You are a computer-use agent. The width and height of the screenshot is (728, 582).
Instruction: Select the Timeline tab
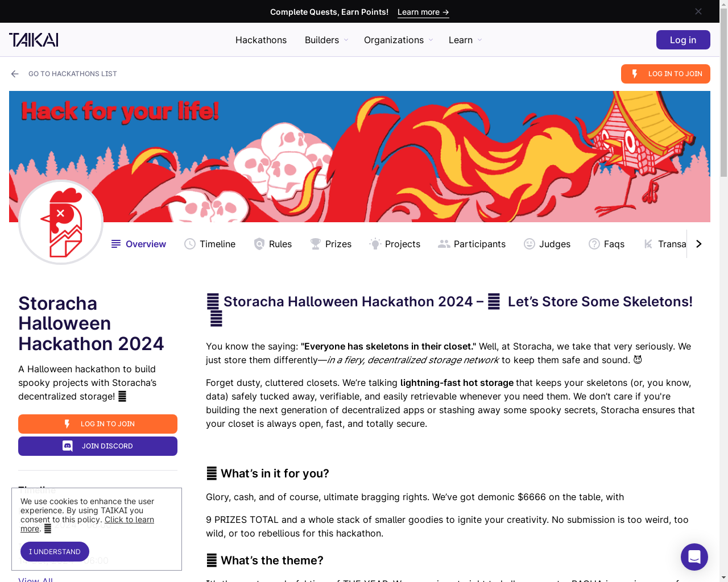coord(210,244)
